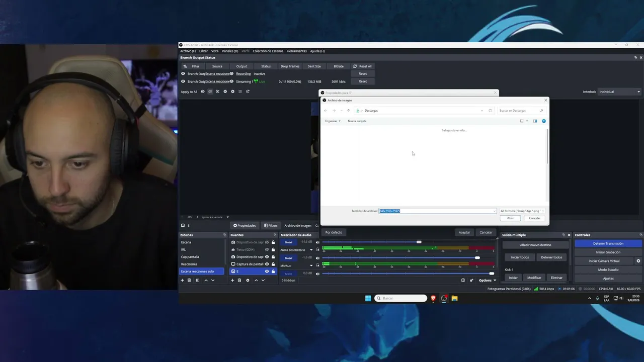This screenshot has height=362, width=644.
Task: Toggle visibility of Recording branch output row
Action: click(x=183, y=74)
